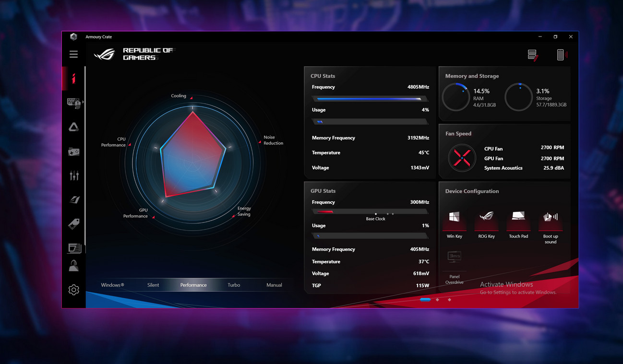The height and width of the screenshot is (364, 623).
Task: Open Game Library gamepad icon
Action: 73,152
